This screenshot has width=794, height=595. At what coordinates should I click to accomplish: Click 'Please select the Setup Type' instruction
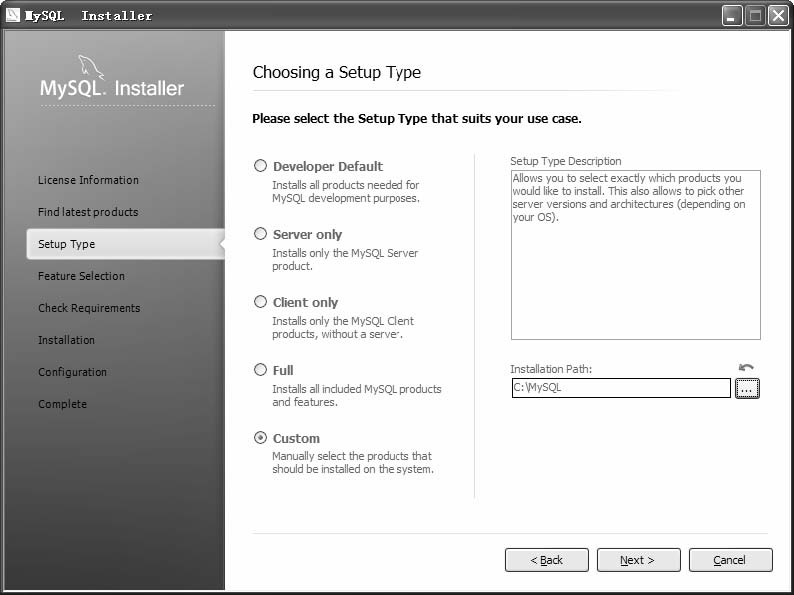(417, 118)
